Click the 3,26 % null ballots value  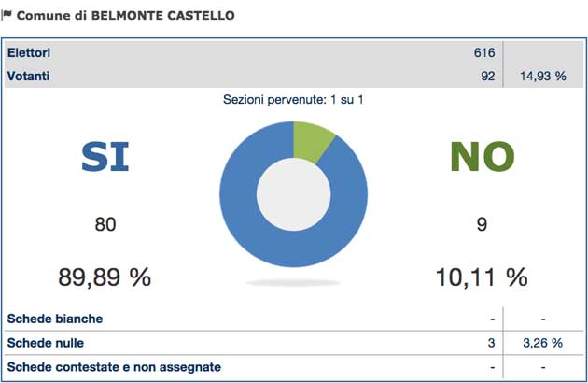(x=542, y=343)
